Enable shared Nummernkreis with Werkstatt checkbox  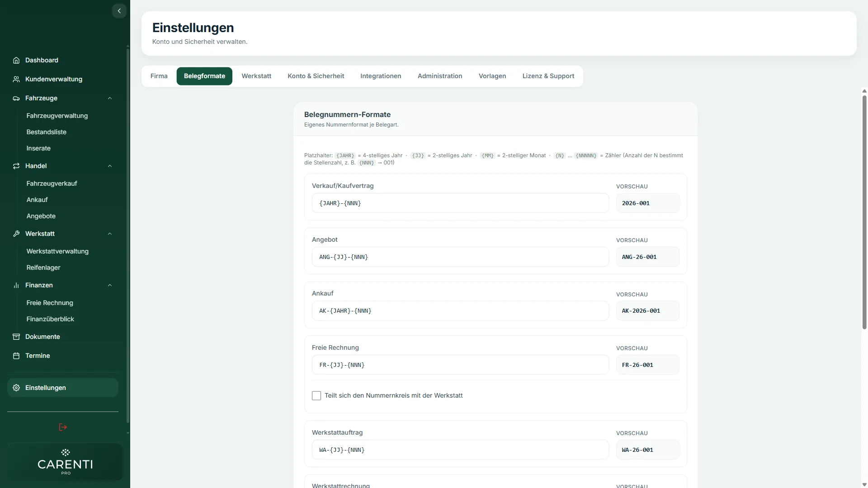click(x=316, y=395)
